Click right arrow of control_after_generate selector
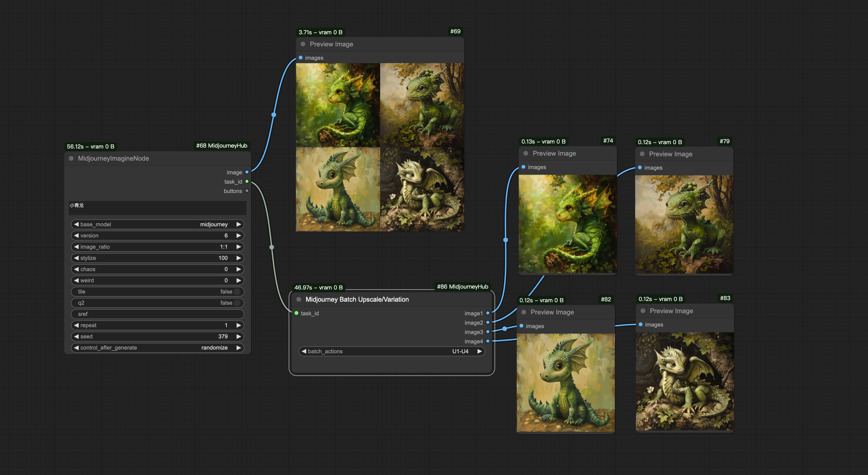The width and height of the screenshot is (868, 475). pyautogui.click(x=239, y=348)
